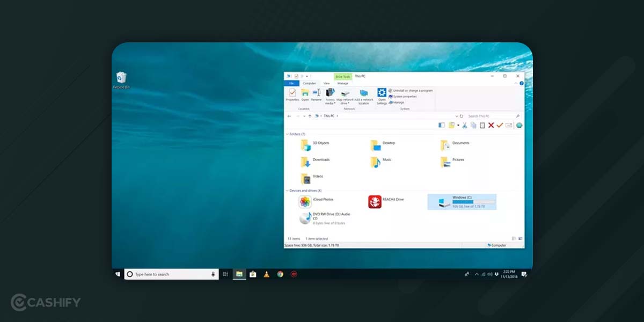This screenshot has width=644, height=322.
Task: Click the red Delete X icon
Action: click(491, 125)
